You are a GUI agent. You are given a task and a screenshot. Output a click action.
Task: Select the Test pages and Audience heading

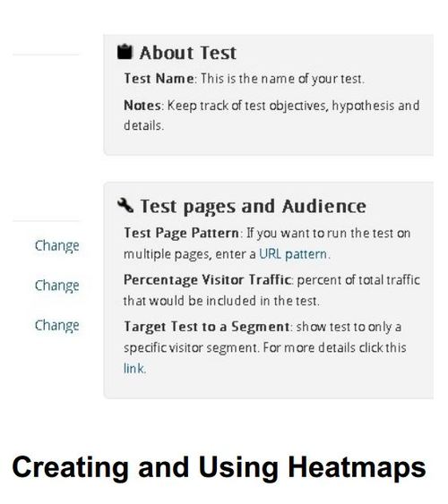[253, 206]
